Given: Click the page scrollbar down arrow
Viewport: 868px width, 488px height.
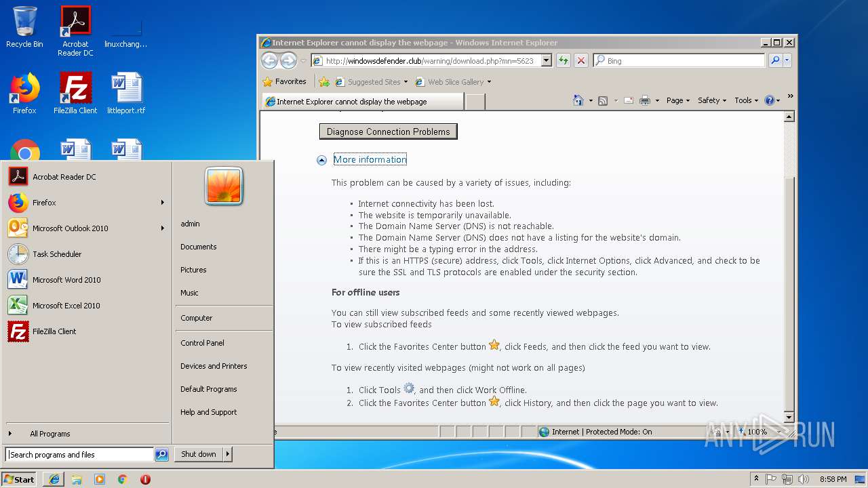Looking at the screenshot, I should pos(789,417).
